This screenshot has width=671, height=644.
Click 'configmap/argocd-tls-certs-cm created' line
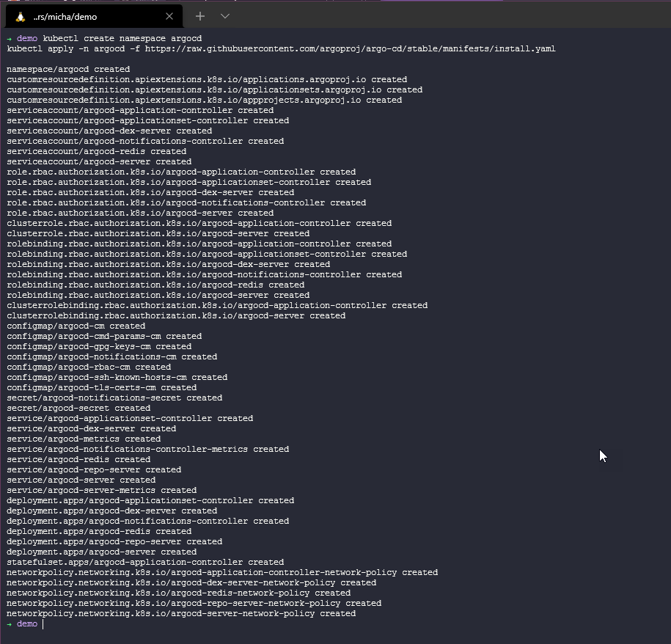101,387
